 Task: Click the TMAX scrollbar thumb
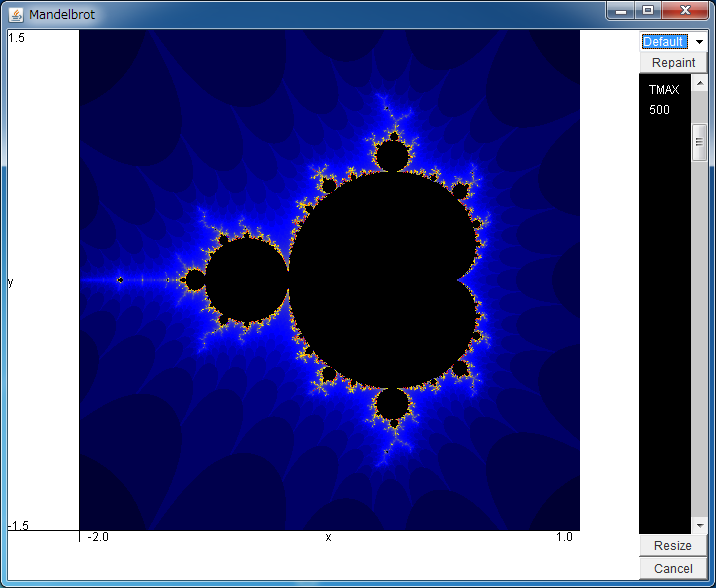tap(699, 142)
